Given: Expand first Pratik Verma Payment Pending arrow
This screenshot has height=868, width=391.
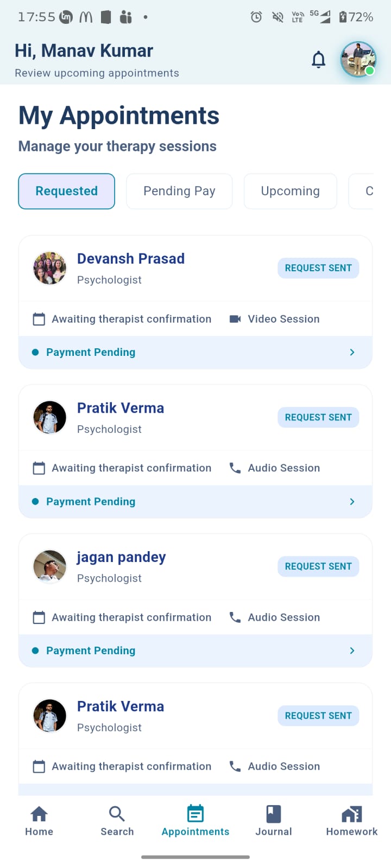Looking at the screenshot, I should click(x=352, y=502).
